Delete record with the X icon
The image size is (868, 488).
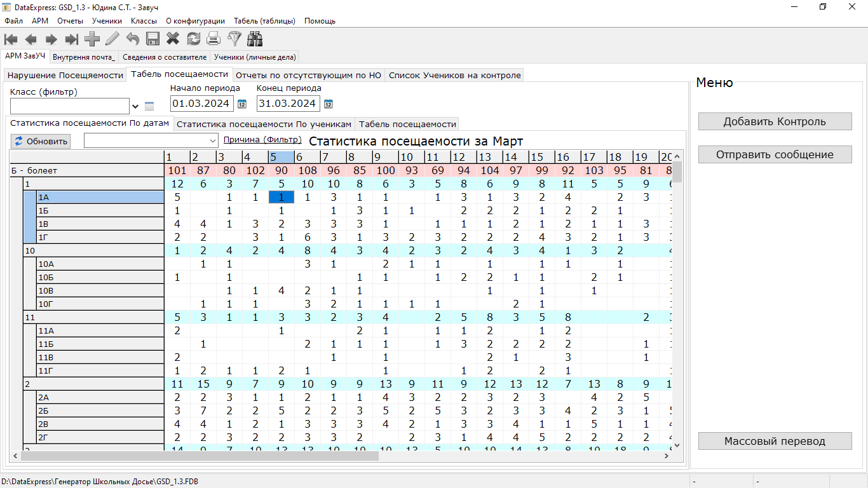coord(173,39)
